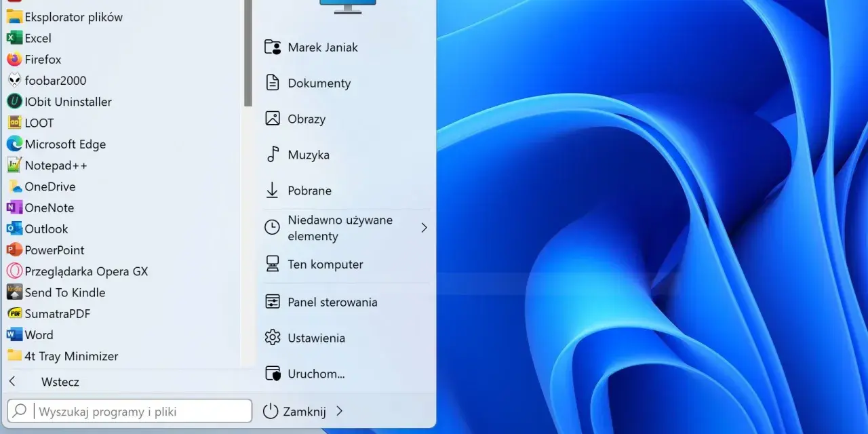This screenshot has height=434, width=868.
Task: Click the IObit Uninstaller program name
Action: coord(68,102)
